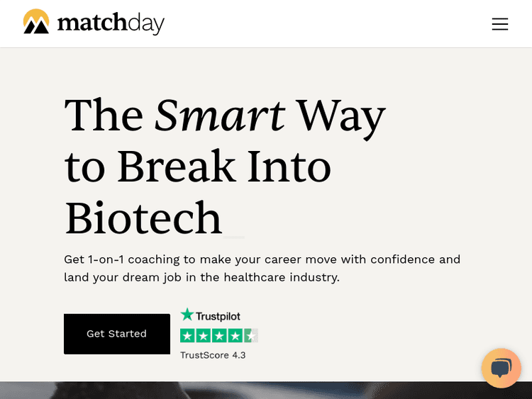
Task: Click the matchday wordmark text
Action: coord(111,23)
